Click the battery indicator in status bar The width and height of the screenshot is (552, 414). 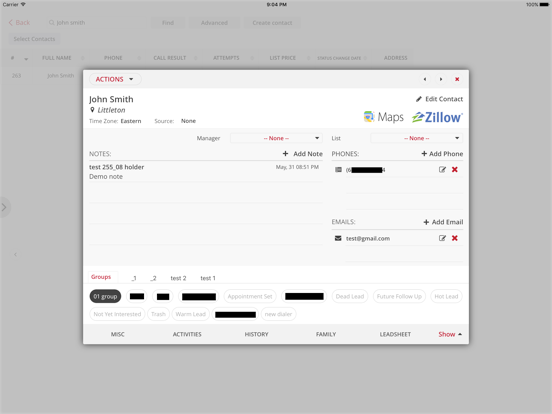(544, 5)
